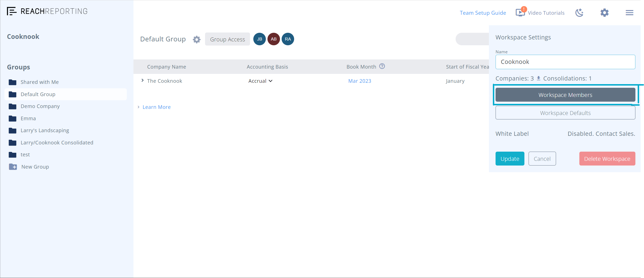Click the Group Access button
Image resolution: width=644 pixels, height=278 pixels.
point(228,39)
